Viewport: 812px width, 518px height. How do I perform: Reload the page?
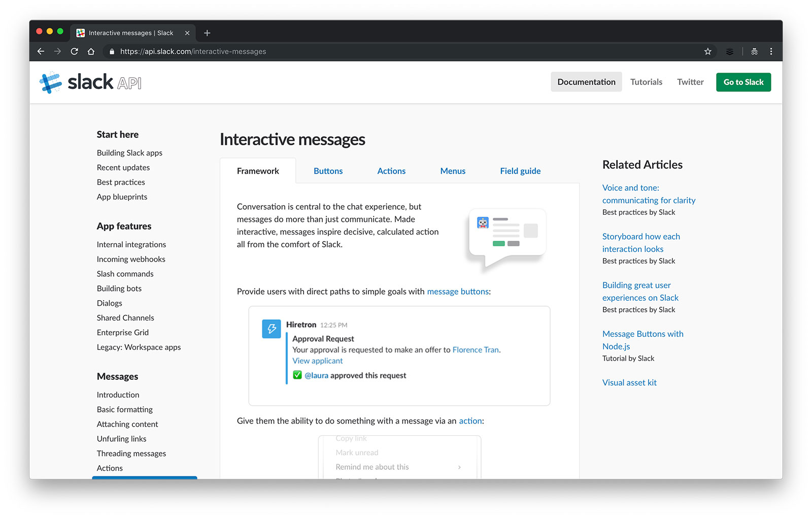pyautogui.click(x=74, y=51)
